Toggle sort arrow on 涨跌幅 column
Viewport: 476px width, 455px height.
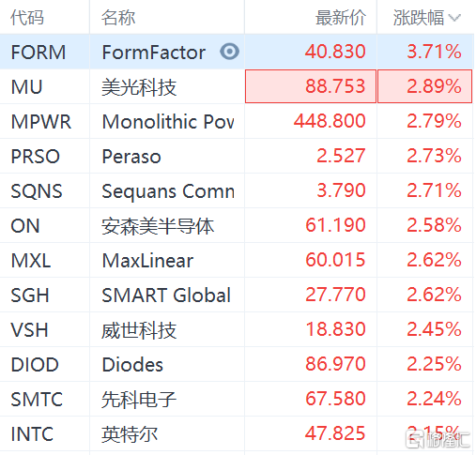tap(454, 18)
